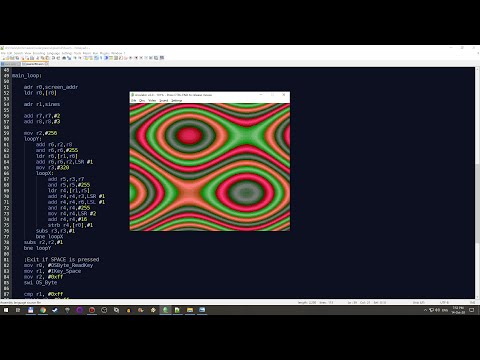The height and width of the screenshot is (360, 480).
Task: Open File Explorer from the taskbar
Action: click(190, 310)
